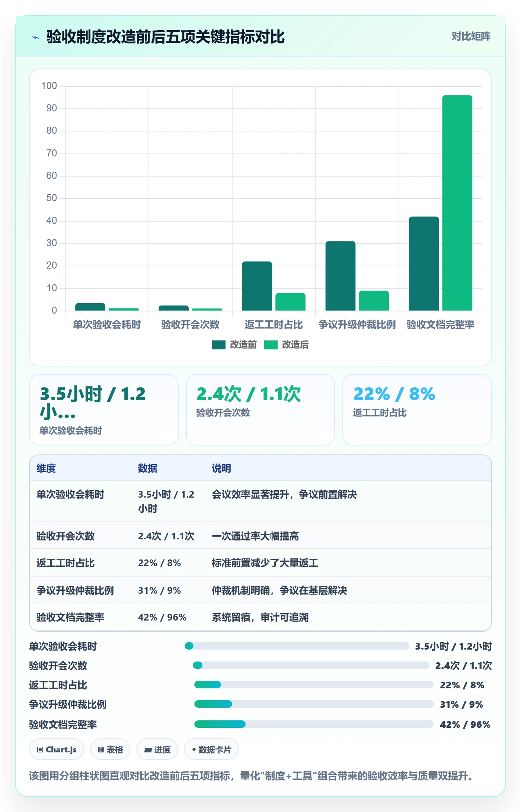Click the table cell 系统留痕，审计可追溯
The width and height of the screenshot is (521, 812).
click(260, 617)
